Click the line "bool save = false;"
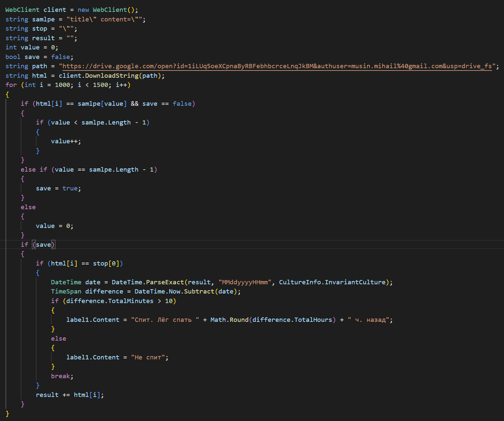This screenshot has width=504, height=421. click(39, 57)
